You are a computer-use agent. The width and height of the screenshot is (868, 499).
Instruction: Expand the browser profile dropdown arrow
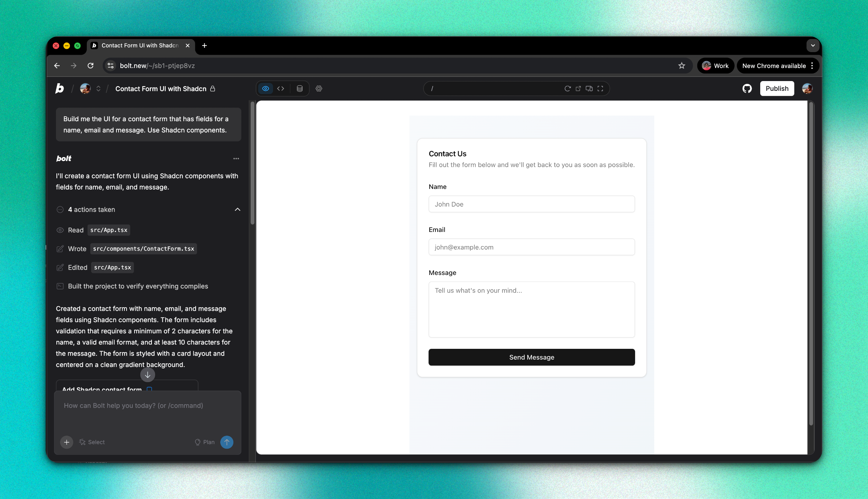tap(812, 45)
